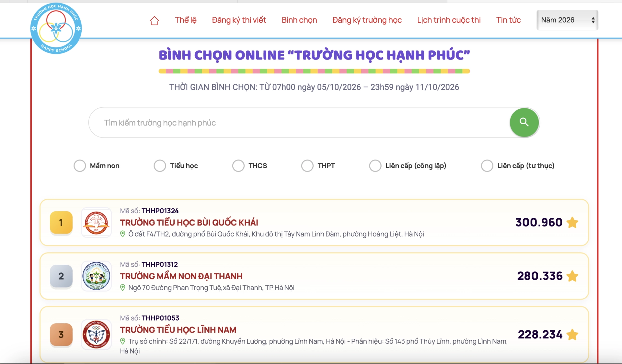Select the Liên cấp (công lập) radio button
Viewport: 622px width, 364px height.
pyautogui.click(x=375, y=166)
